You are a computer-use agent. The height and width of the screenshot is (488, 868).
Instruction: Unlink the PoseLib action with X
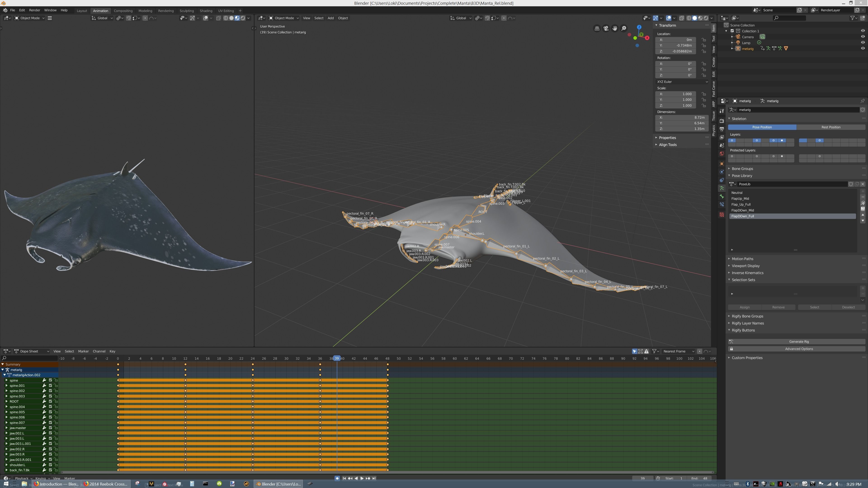coord(863,184)
